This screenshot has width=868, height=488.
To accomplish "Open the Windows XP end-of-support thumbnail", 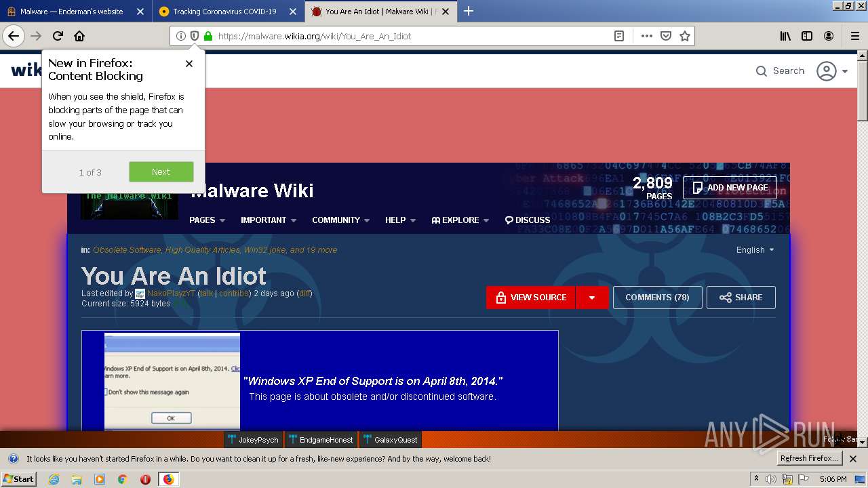I will [x=172, y=382].
